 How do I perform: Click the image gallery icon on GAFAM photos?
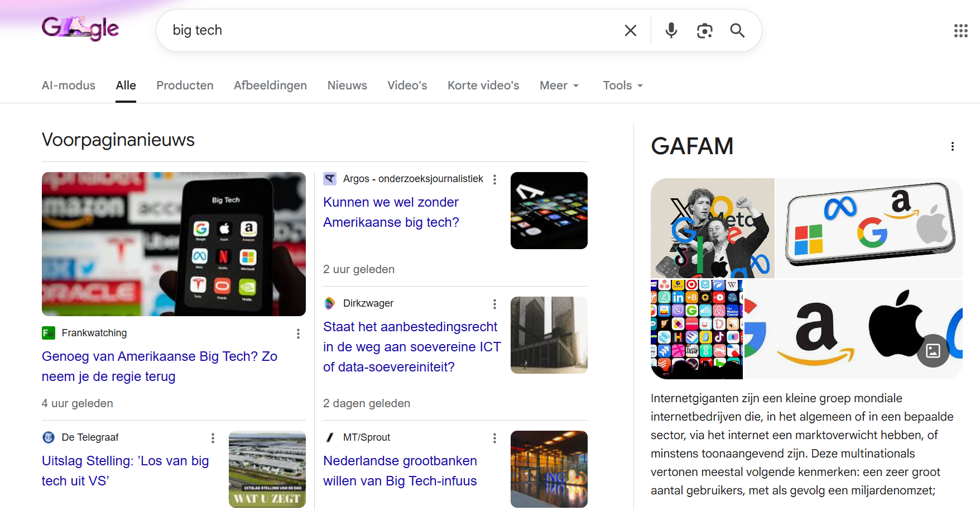(933, 351)
